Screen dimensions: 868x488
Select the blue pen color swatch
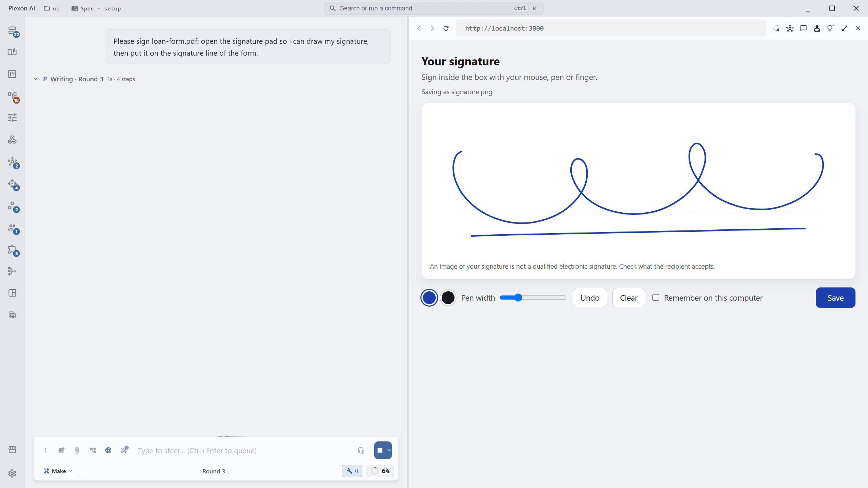429,298
